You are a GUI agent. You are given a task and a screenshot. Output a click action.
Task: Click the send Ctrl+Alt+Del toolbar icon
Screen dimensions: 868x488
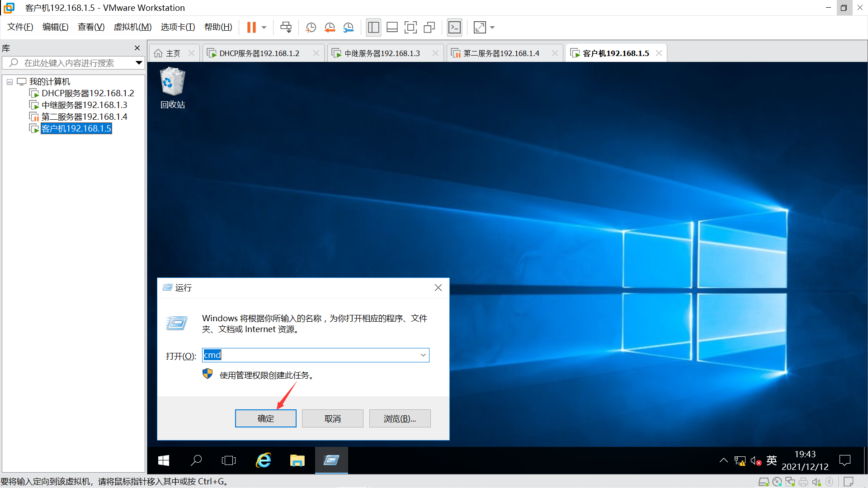(286, 28)
